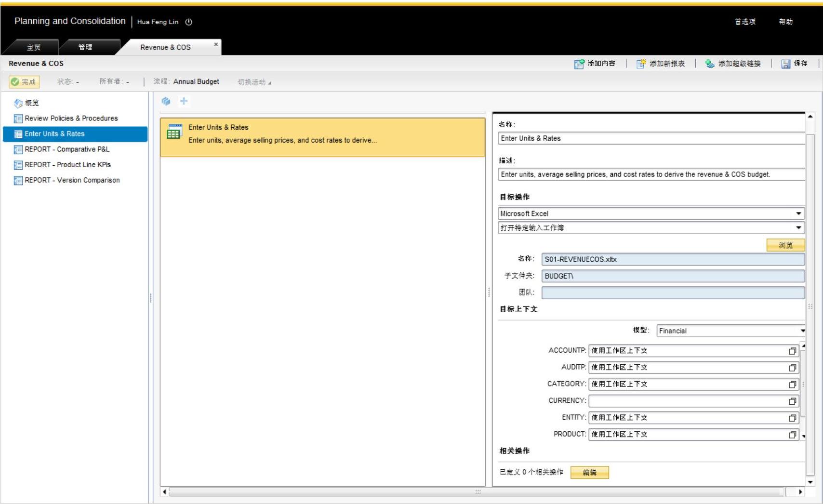Open the Financial model dropdown

(802, 331)
